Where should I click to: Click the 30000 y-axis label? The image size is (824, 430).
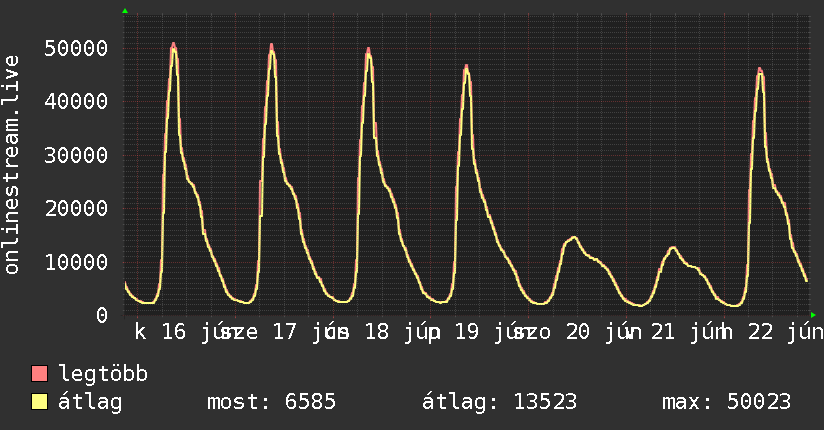[x=76, y=155]
